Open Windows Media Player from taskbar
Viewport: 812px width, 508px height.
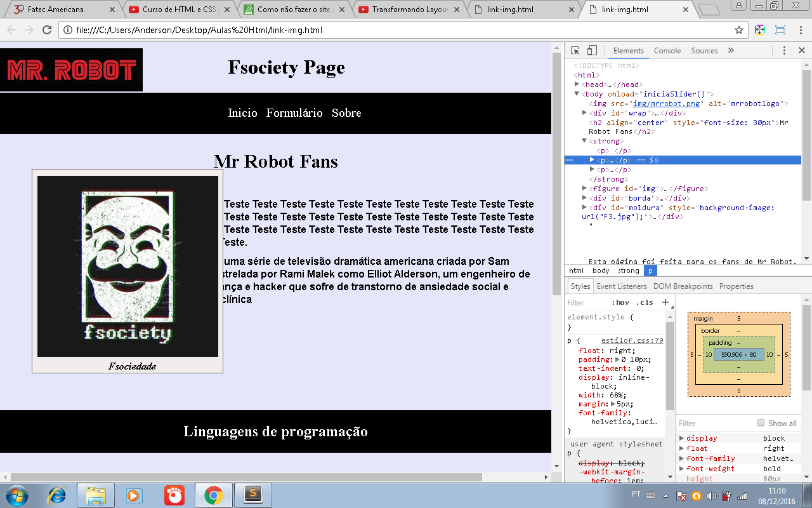point(134,495)
